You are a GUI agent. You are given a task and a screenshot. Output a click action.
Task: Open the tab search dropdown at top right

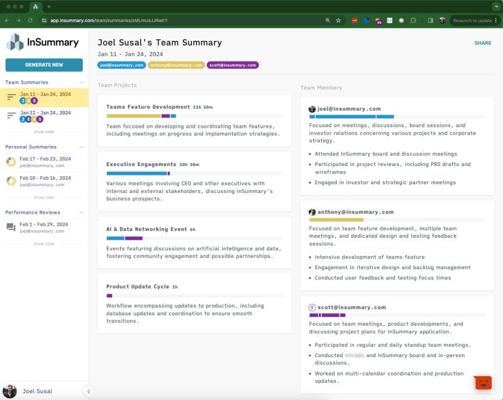click(496, 6)
